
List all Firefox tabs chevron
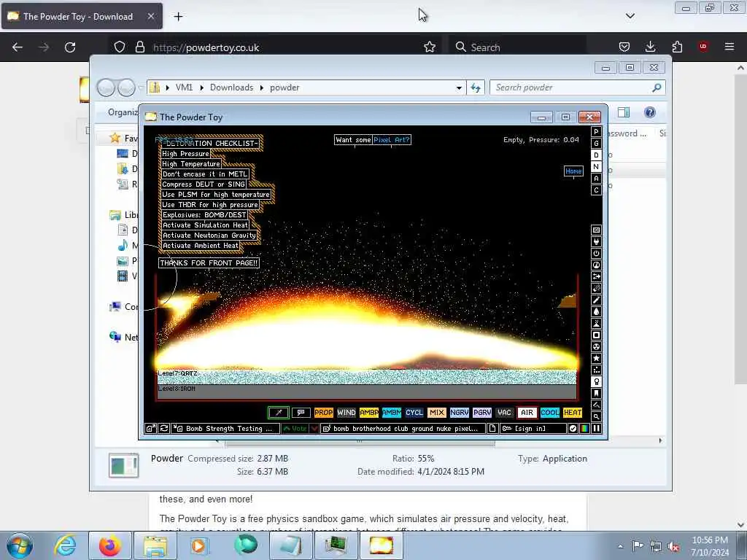coord(630,16)
